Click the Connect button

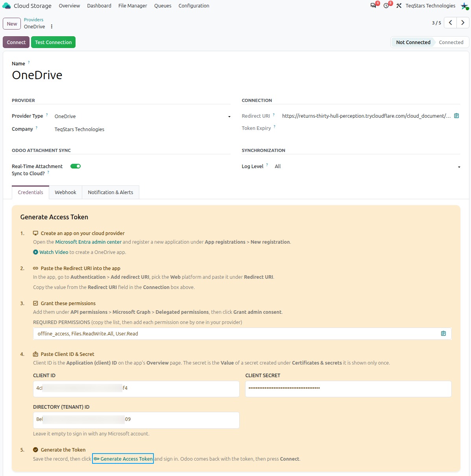[16, 42]
